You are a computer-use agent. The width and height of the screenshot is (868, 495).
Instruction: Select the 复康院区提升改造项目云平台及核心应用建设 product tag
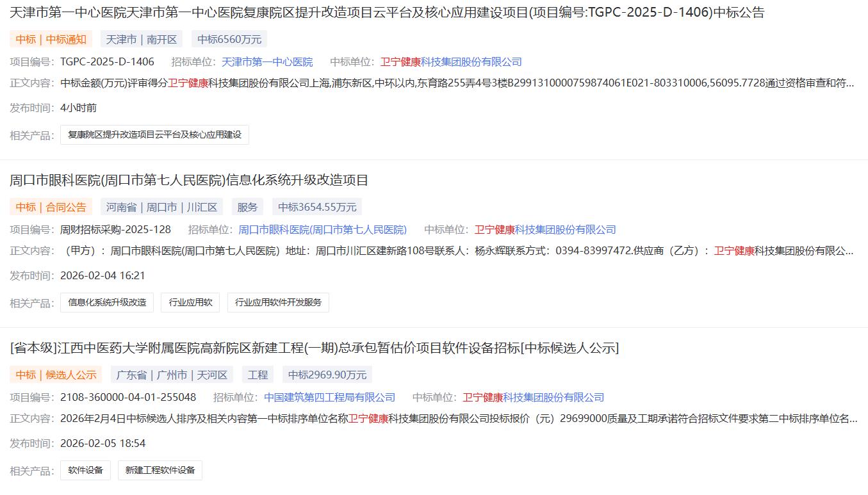point(154,134)
